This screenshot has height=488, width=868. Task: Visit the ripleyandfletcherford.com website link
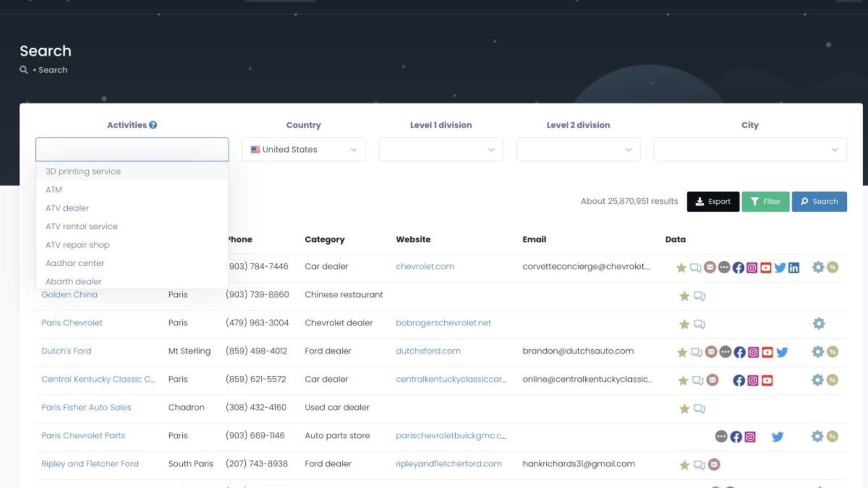(449, 464)
